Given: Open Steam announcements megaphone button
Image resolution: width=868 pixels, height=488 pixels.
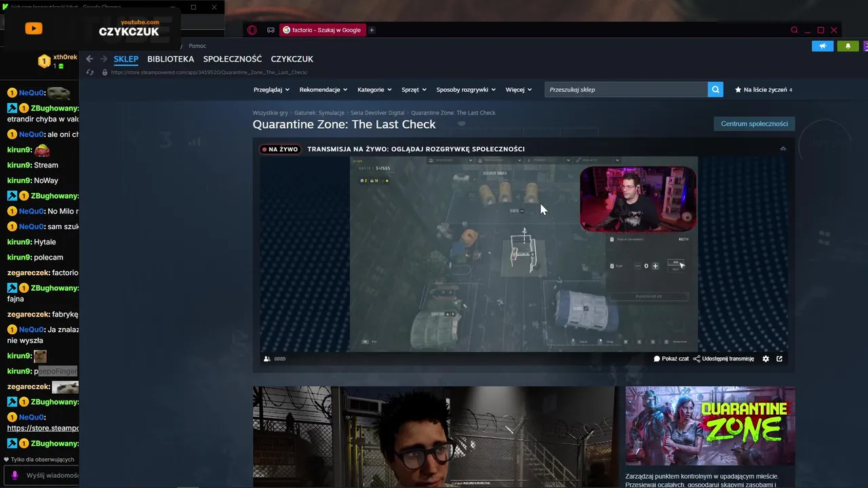Looking at the screenshot, I should pos(823,46).
